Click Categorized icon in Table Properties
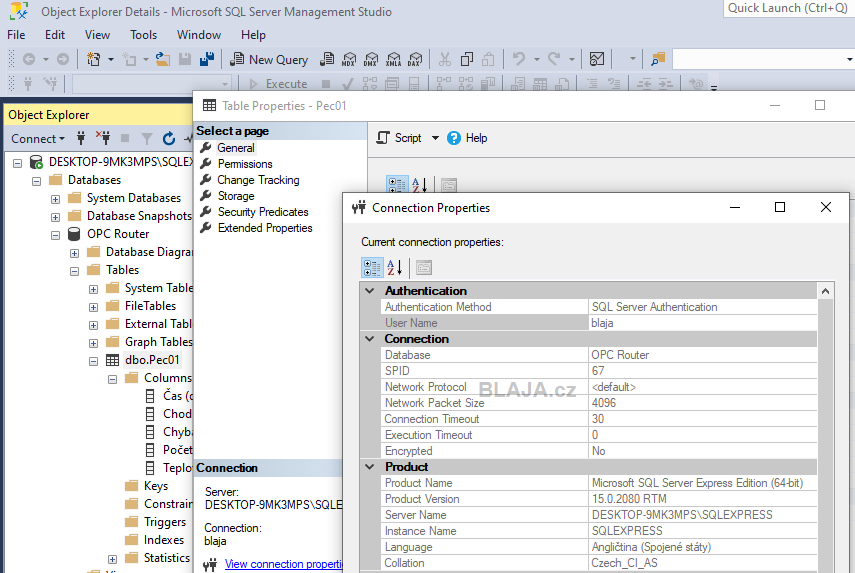Viewport: 855px width, 573px height. click(x=397, y=184)
